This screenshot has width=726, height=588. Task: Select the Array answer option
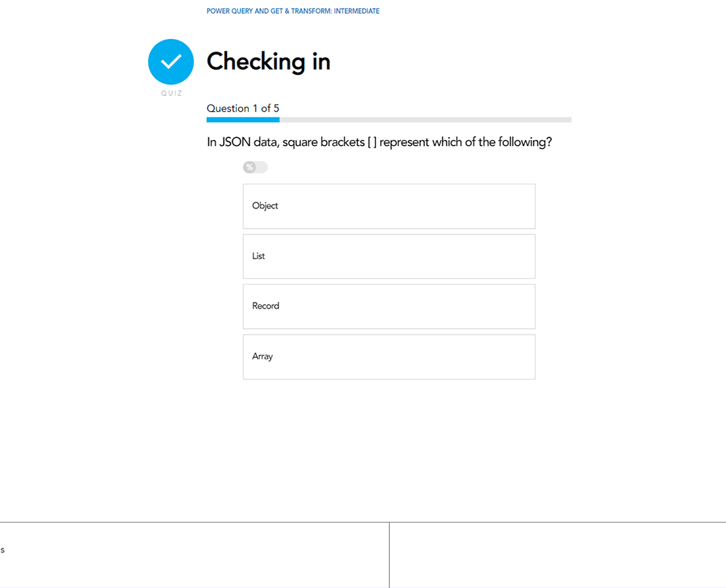point(388,356)
